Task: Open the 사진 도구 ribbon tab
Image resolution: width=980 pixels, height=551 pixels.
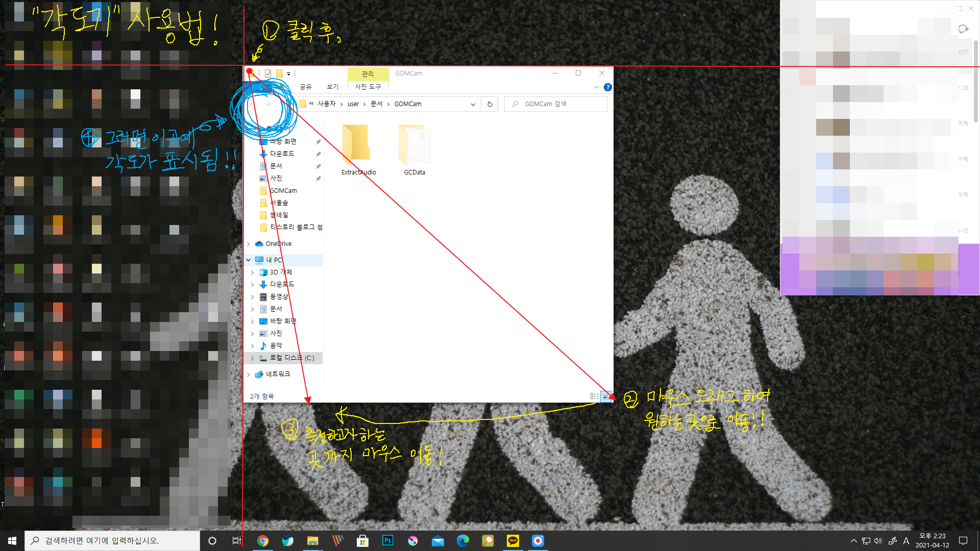Action: click(x=367, y=87)
